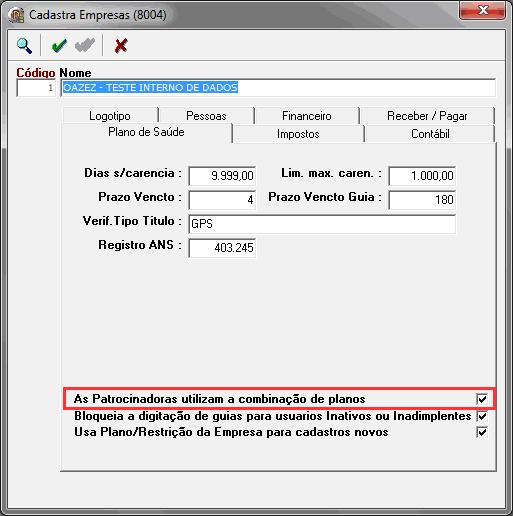Open the Financeiro tab
Screen dimensions: 513x516
307,116
